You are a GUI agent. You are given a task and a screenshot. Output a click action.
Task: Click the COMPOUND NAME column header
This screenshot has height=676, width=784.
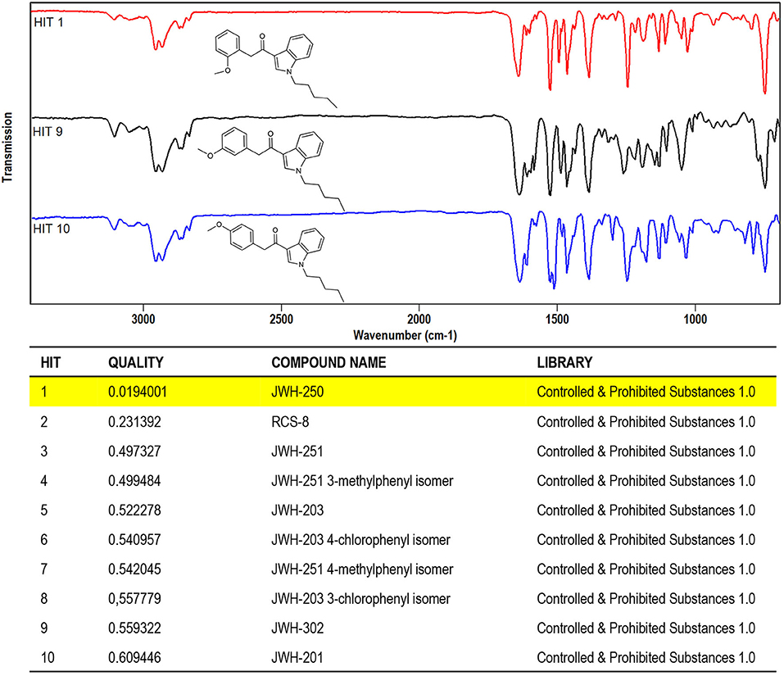tap(329, 362)
